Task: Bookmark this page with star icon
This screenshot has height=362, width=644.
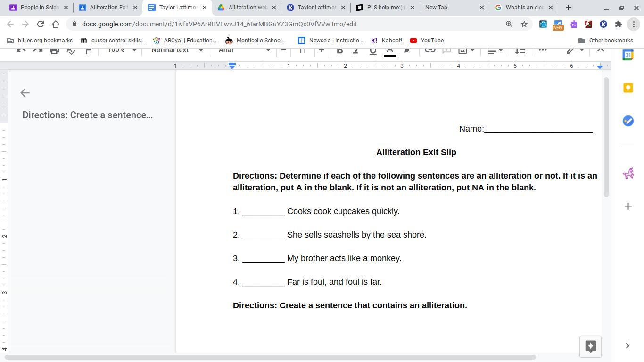Action: 524,24
